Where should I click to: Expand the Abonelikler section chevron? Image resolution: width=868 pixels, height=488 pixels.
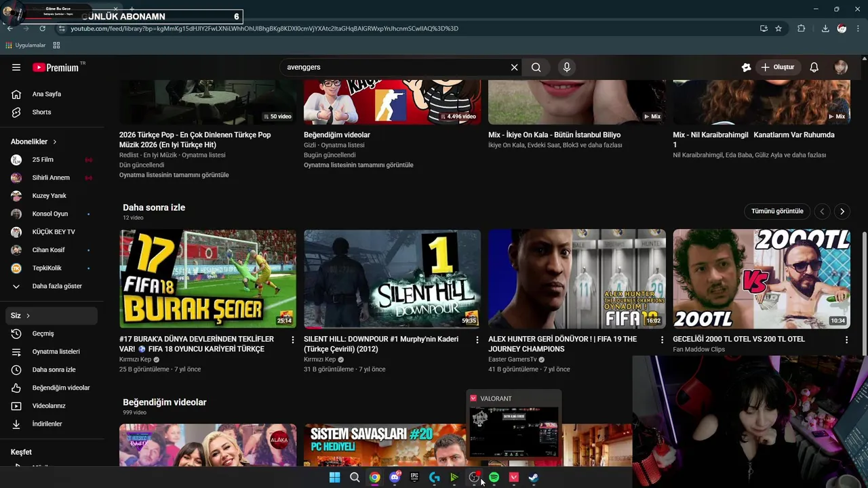click(54, 142)
